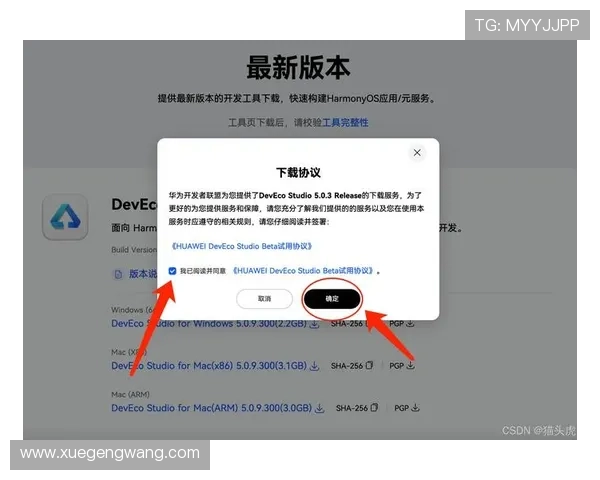Click the DevEco Studio logo icon
Screen dimensions: 600x480
click(x=65, y=217)
